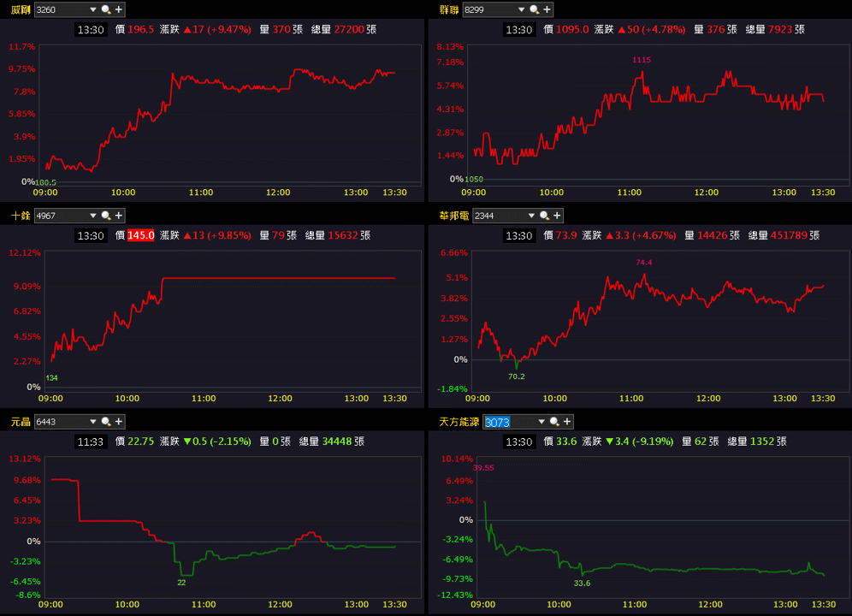Click the plus icon beside code 8299
852x616 pixels.
click(x=547, y=9)
